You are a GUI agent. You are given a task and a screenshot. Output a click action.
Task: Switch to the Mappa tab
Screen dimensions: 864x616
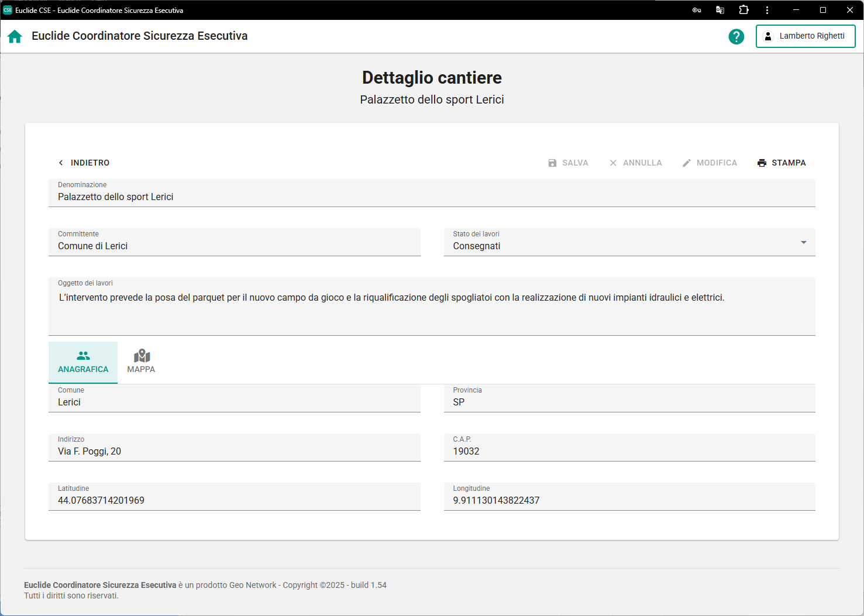pos(141,362)
